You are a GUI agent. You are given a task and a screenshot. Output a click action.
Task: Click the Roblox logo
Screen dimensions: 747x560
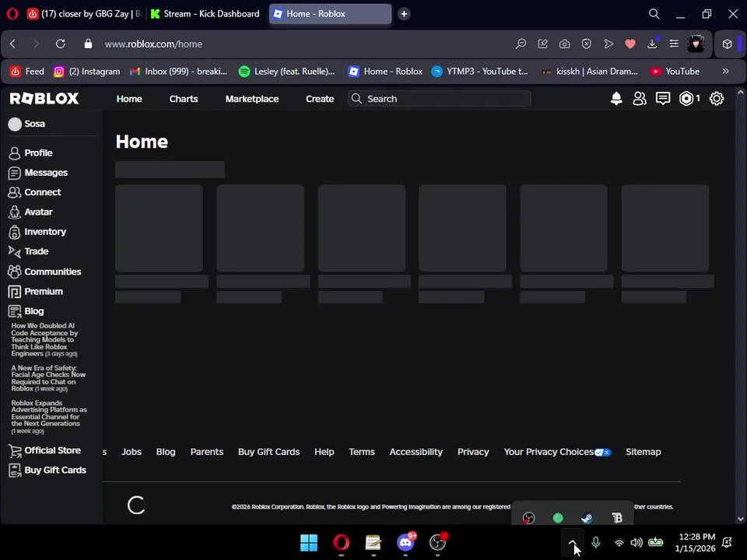(44, 99)
